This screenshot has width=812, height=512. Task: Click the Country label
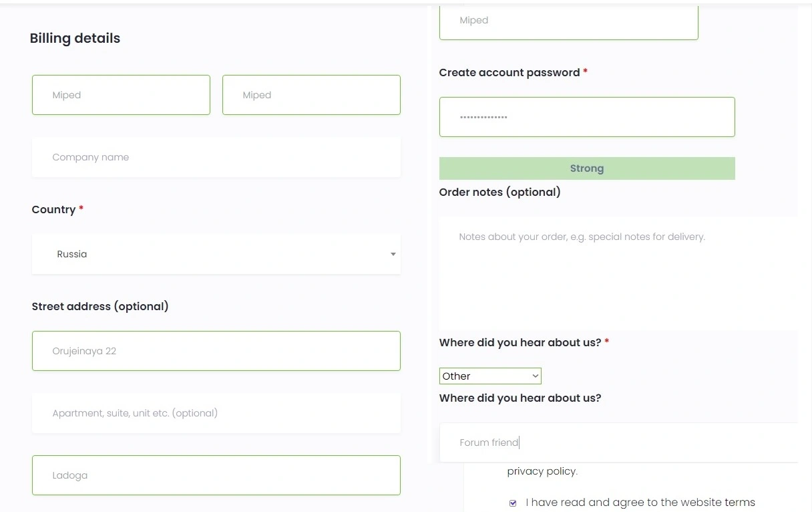[x=53, y=209]
